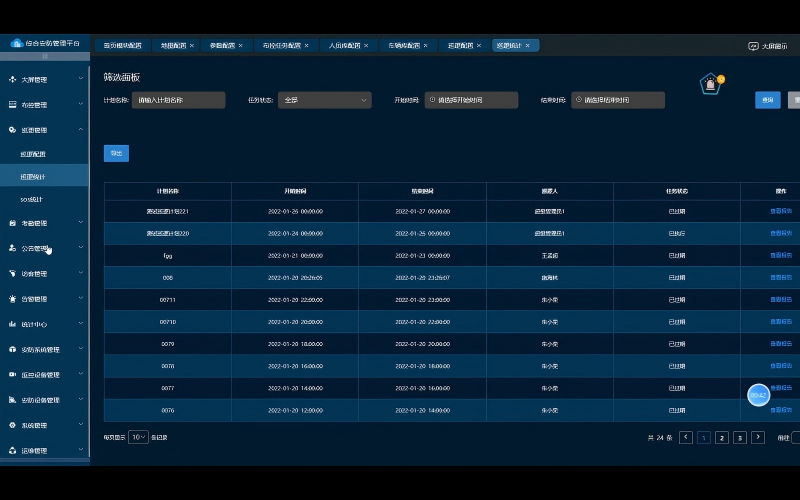
Task: Click the alarm siren notification icon
Action: [710, 84]
